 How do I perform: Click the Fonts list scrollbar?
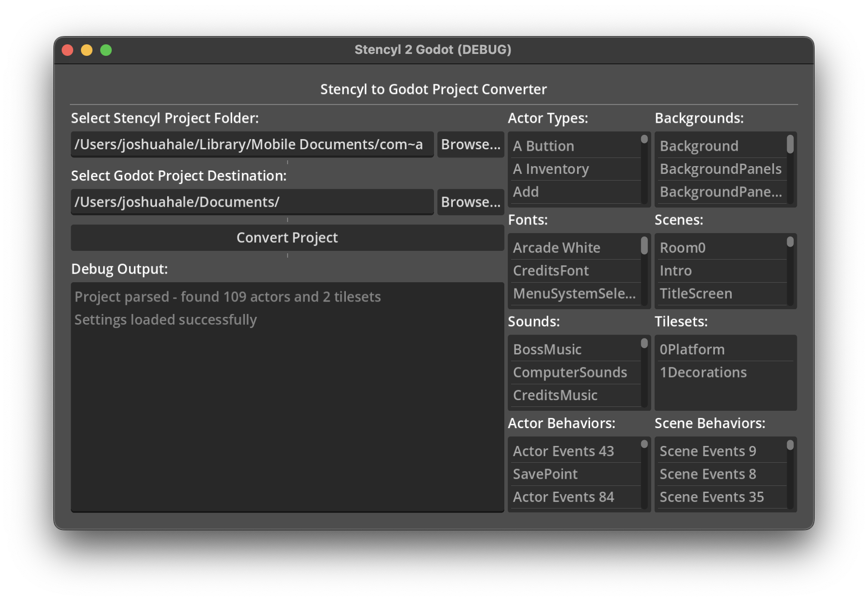tap(644, 271)
